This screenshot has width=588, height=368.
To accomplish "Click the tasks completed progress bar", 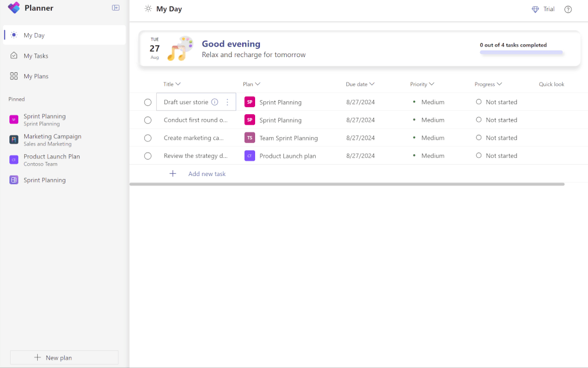I will [521, 52].
